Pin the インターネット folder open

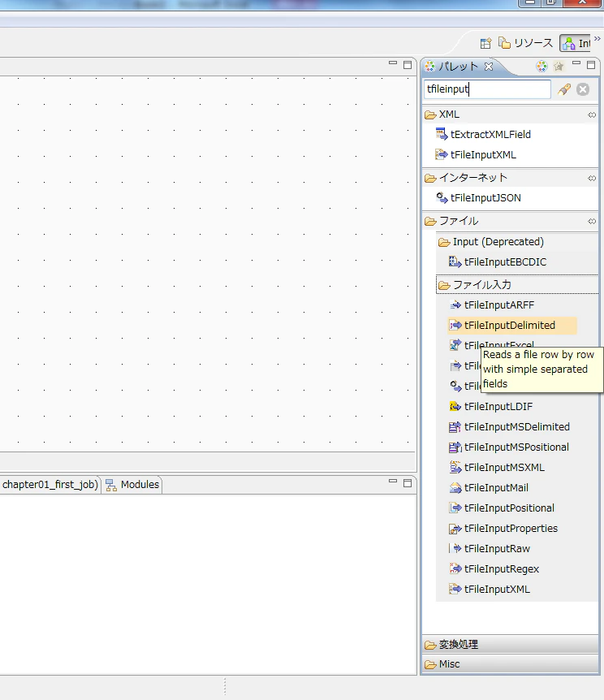(592, 178)
